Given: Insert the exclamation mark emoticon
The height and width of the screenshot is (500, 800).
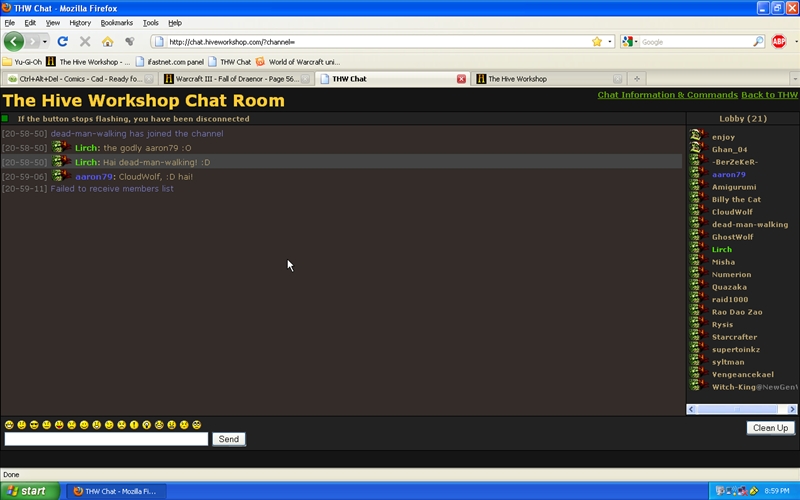Looking at the screenshot, I should click(x=134, y=424).
